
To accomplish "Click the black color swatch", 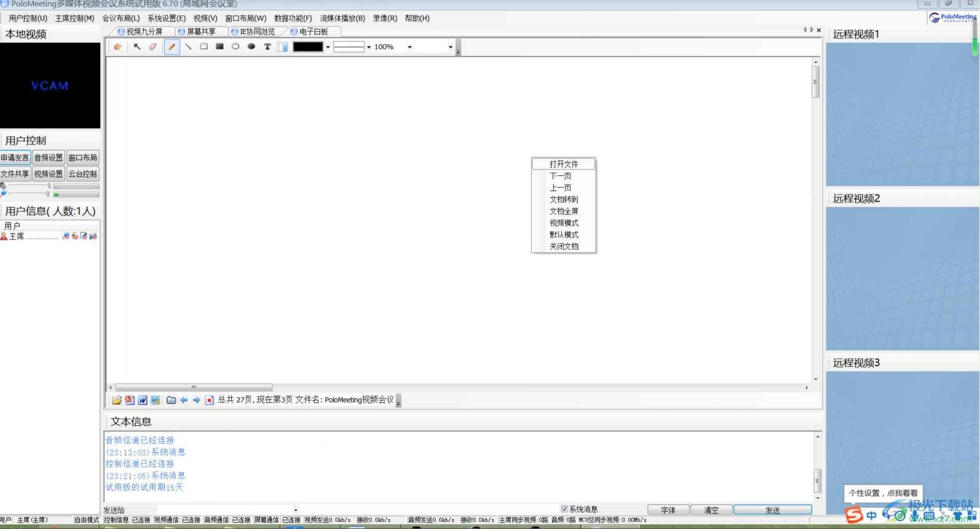I will click(308, 47).
